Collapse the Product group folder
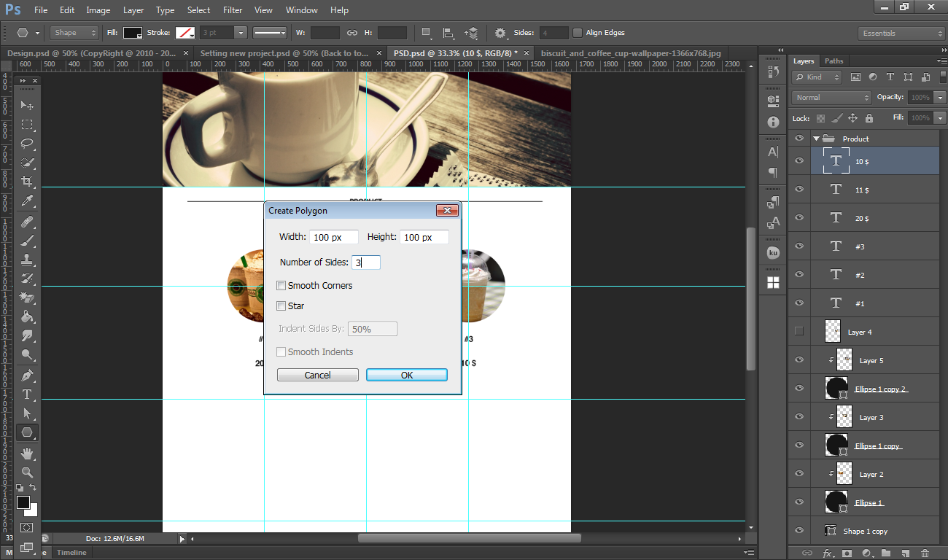 [816, 139]
